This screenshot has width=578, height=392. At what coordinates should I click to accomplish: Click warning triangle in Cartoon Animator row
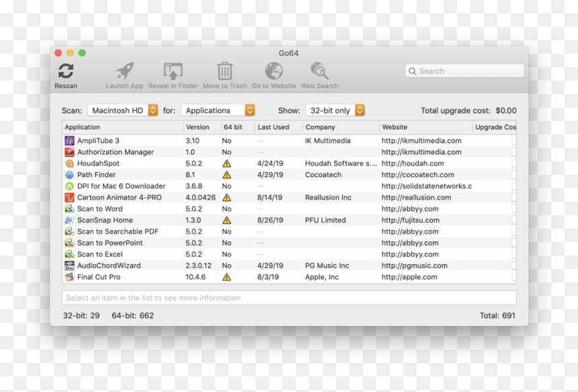(x=226, y=198)
